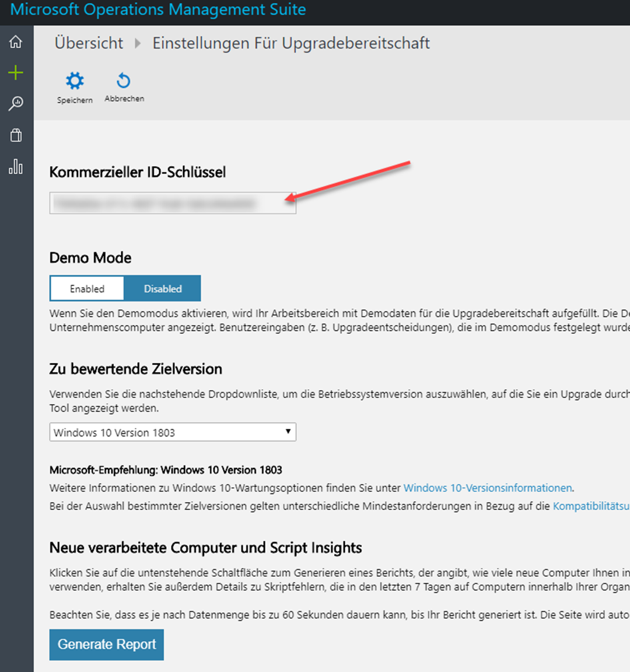Click the Zu bewertende Zielversion heading
This screenshot has width=630, height=672.
click(x=136, y=369)
